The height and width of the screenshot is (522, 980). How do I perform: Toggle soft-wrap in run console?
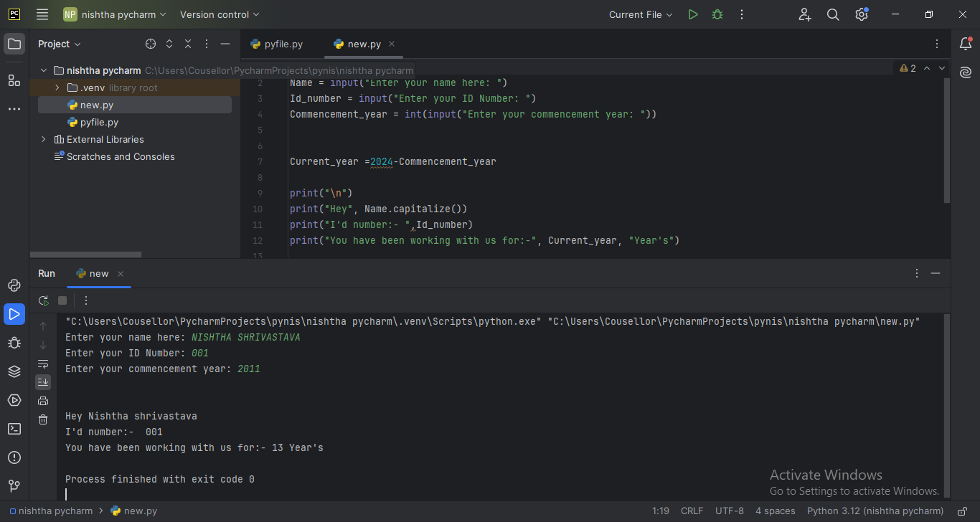pos(43,364)
